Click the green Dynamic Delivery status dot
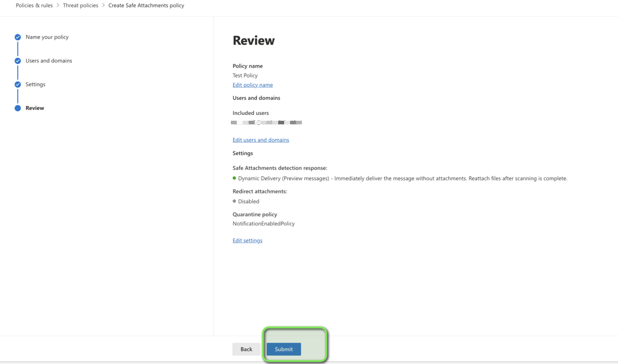 pyautogui.click(x=234, y=178)
